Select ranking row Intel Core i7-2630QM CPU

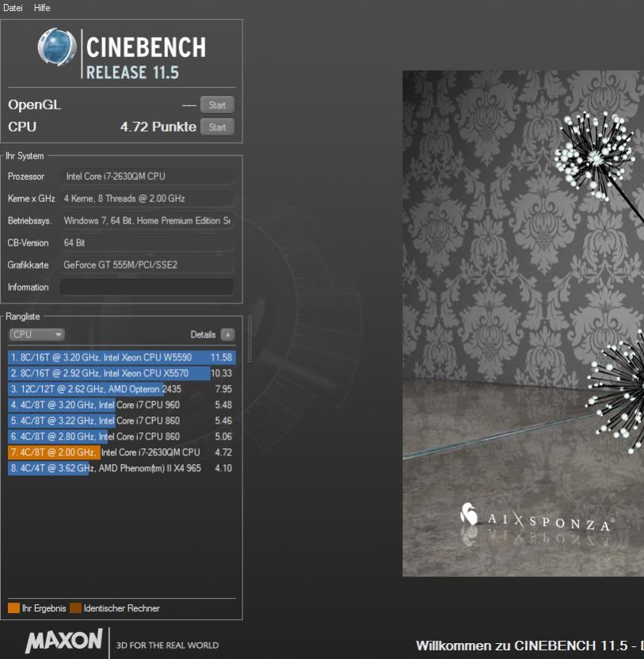point(121,452)
